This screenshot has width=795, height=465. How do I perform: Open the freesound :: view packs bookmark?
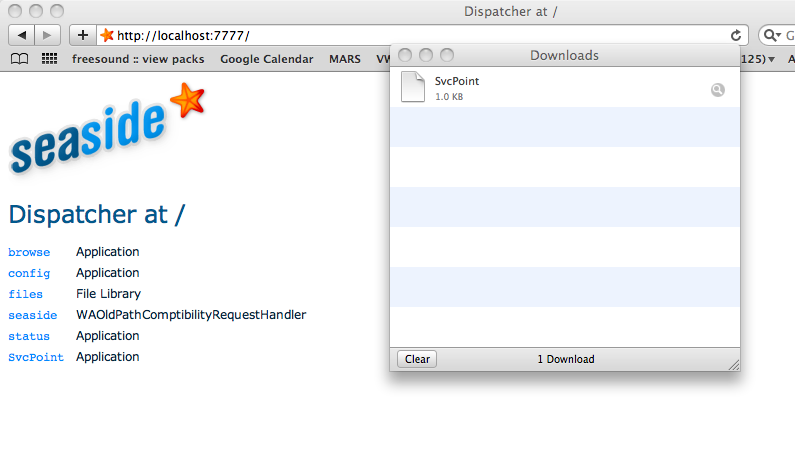point(138,59)
